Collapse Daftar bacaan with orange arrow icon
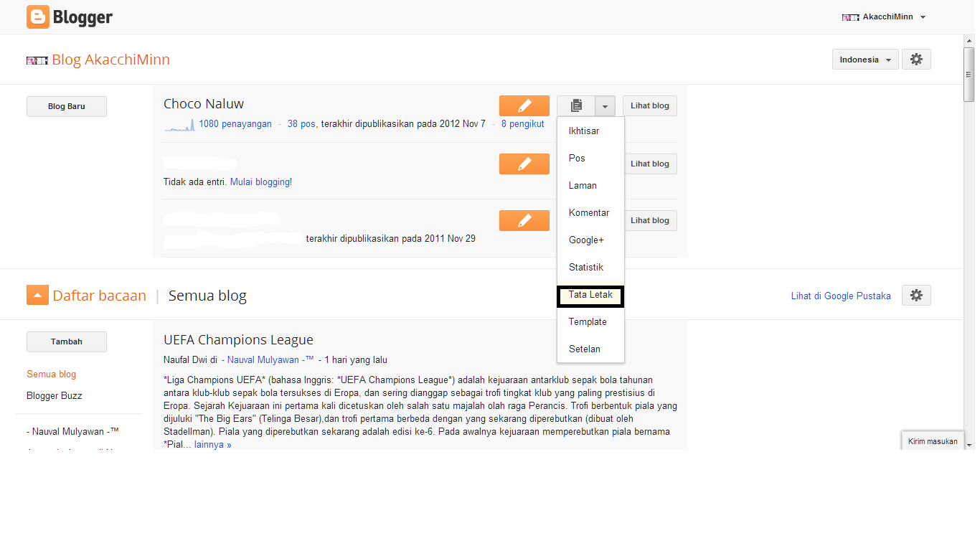 [x=37, y=295]
